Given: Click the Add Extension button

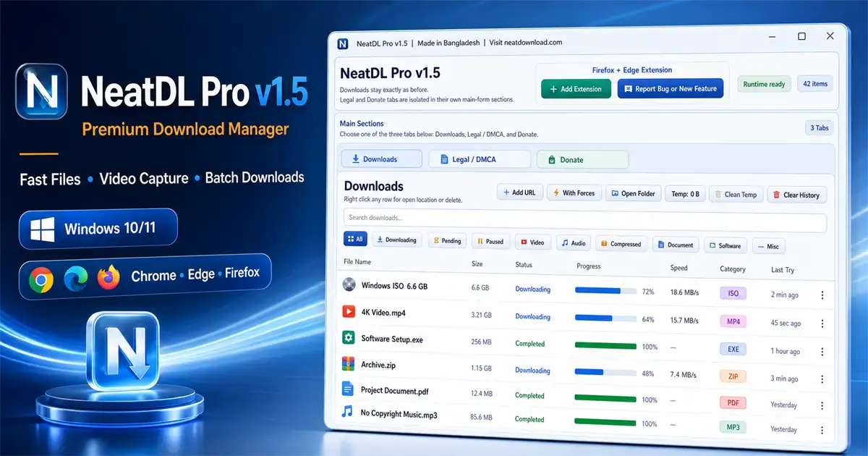Looking at the screenshot, I should (576, 88).
